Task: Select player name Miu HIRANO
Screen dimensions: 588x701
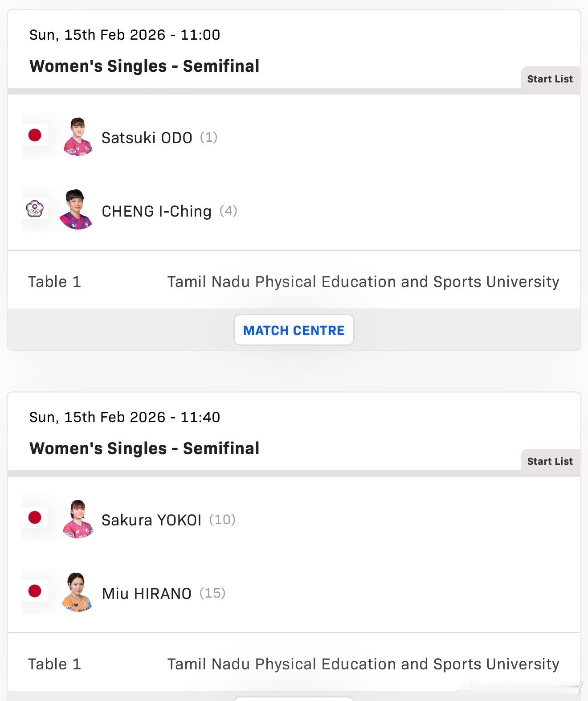Action: pos(147,594)
